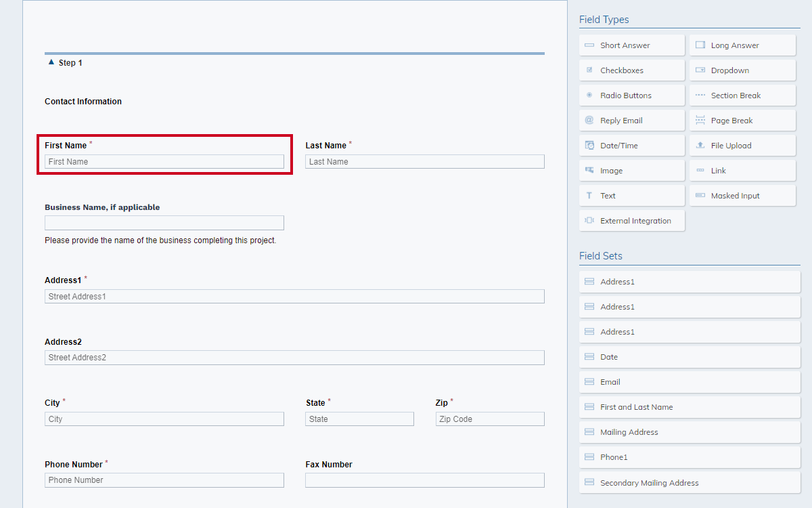Click the business name help text
Screen dimensions: 812x508
tap(160, 240)
